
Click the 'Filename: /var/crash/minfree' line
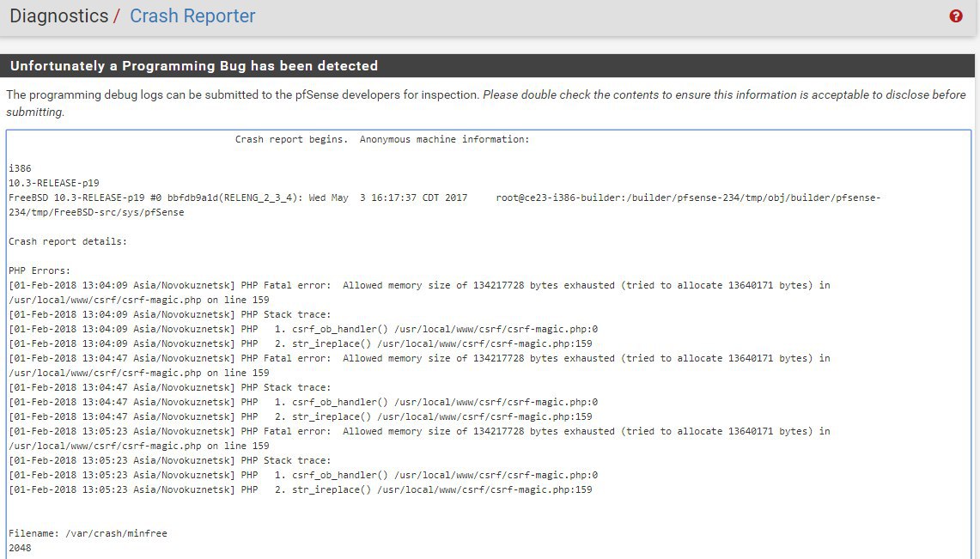88,533
